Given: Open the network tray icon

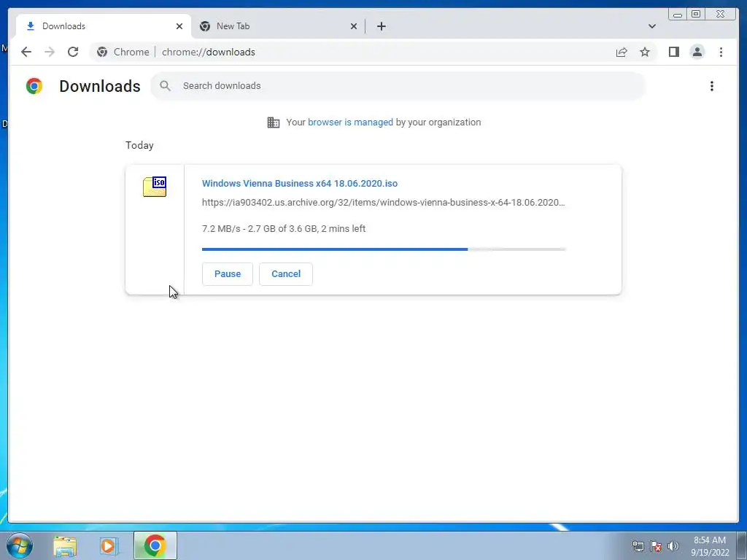Looking at the screenshot, I should click(638, 546).
